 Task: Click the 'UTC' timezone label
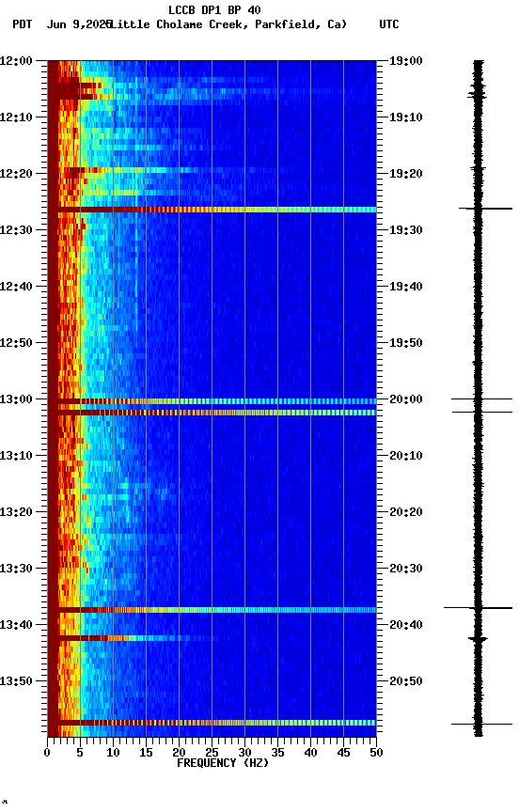389,24
